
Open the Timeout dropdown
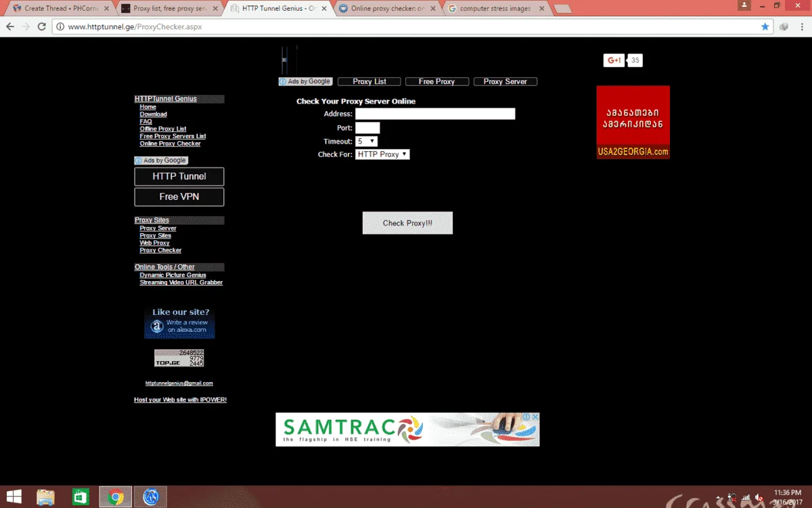tap(366, 142)
